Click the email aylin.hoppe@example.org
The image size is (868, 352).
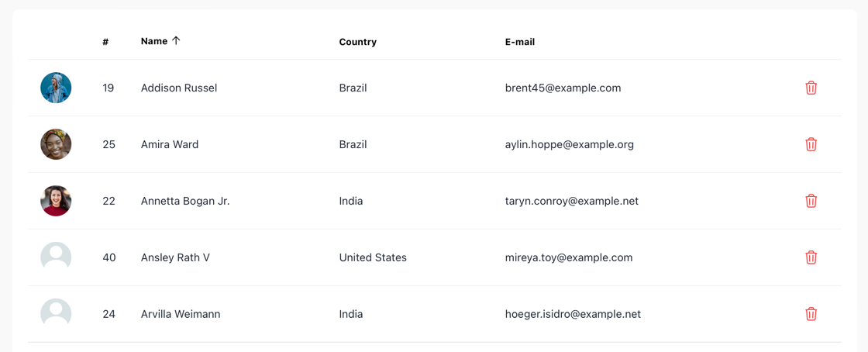(x=569, y=144)
